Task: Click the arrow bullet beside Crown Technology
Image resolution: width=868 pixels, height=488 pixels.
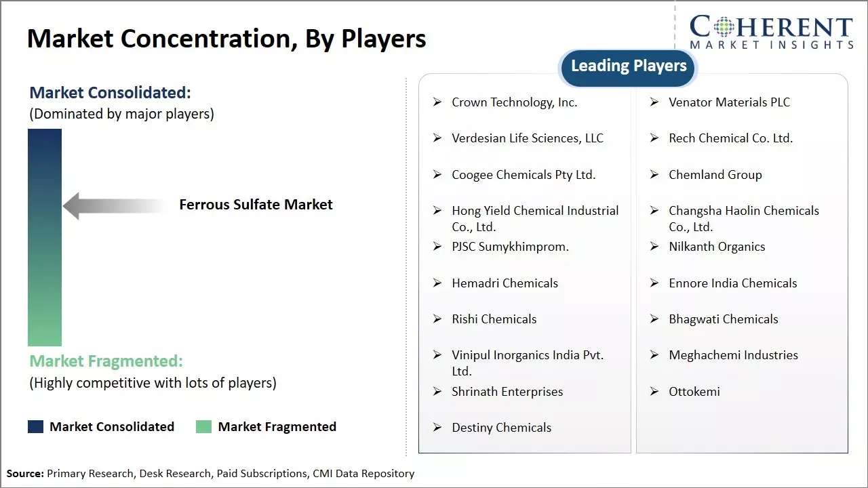Action: click(437, 102)
